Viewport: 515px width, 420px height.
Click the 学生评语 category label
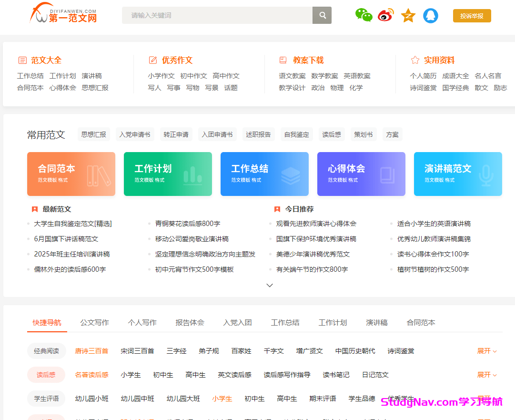46,399
